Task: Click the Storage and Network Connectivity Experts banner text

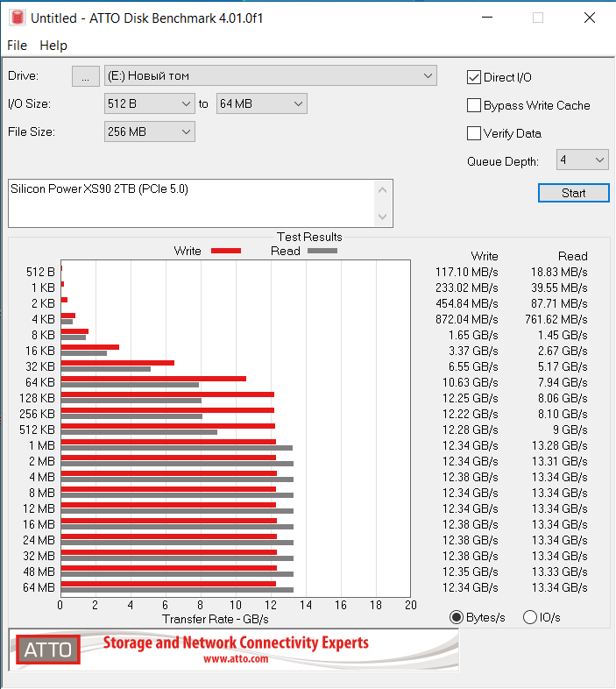Action: [x=236, y=643]
